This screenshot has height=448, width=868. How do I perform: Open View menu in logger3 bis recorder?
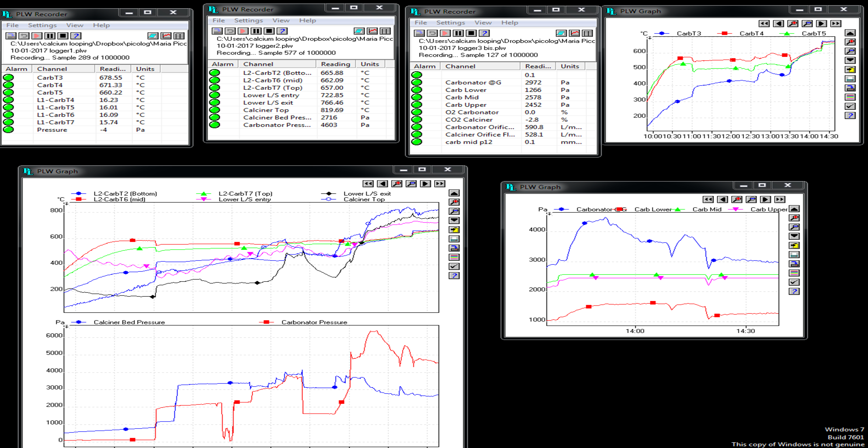click(x=483, y=23)
